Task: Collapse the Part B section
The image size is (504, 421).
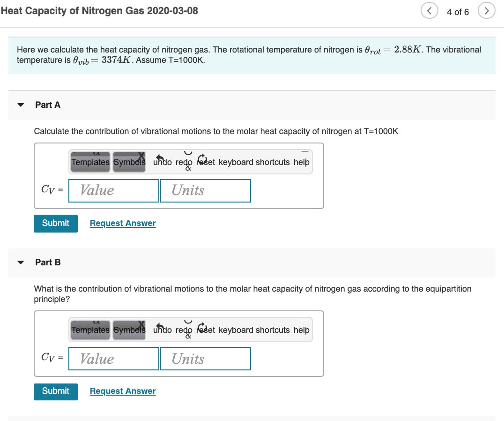Action: pyautogui.click(x=20, y=262)
